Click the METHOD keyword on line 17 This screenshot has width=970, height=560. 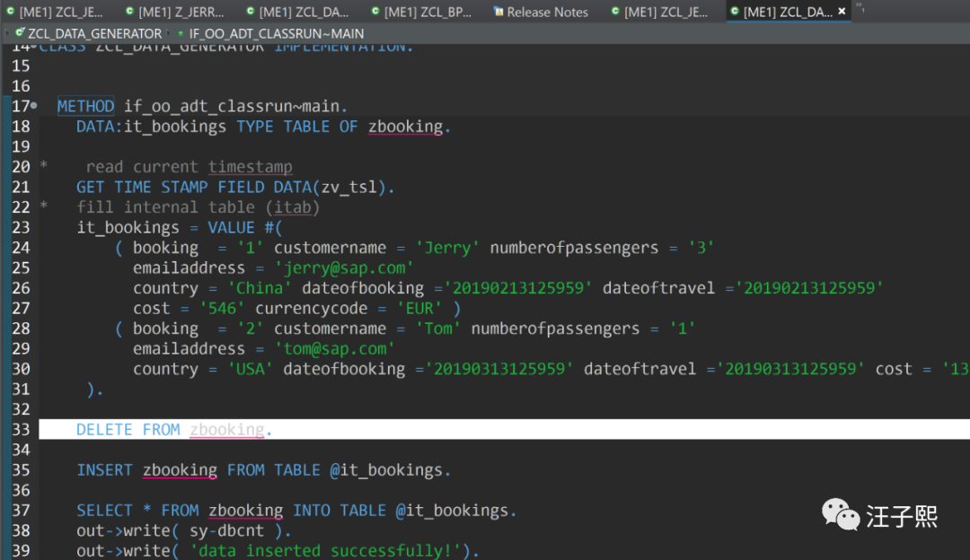[85, 106]
